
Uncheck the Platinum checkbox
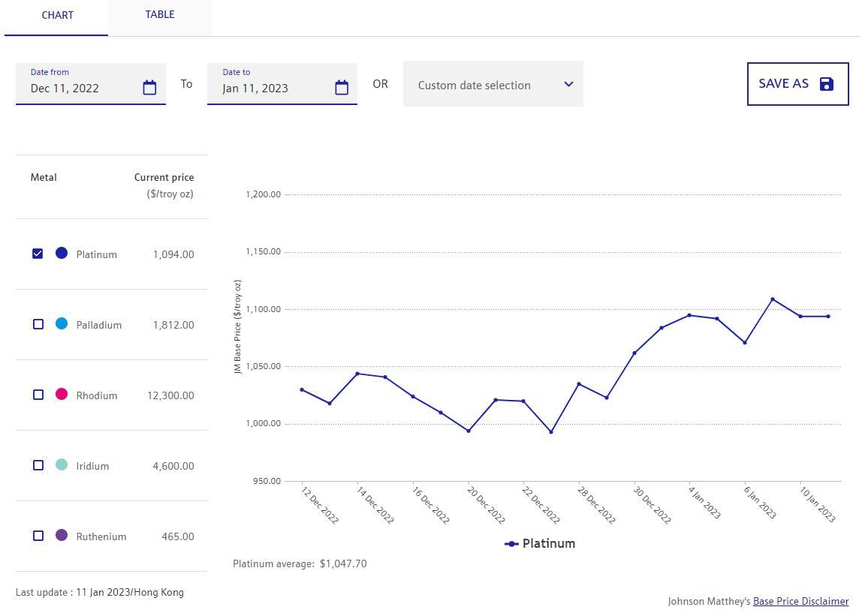38,254
